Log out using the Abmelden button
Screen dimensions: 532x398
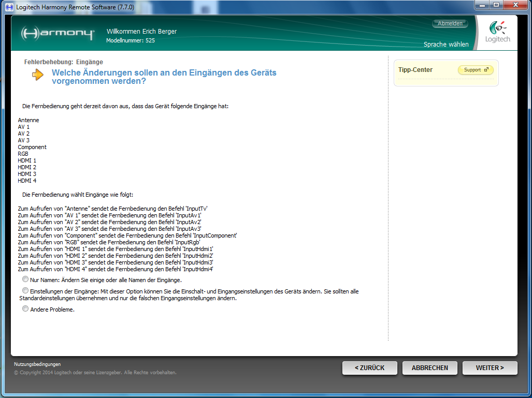(x=450, y=24)
